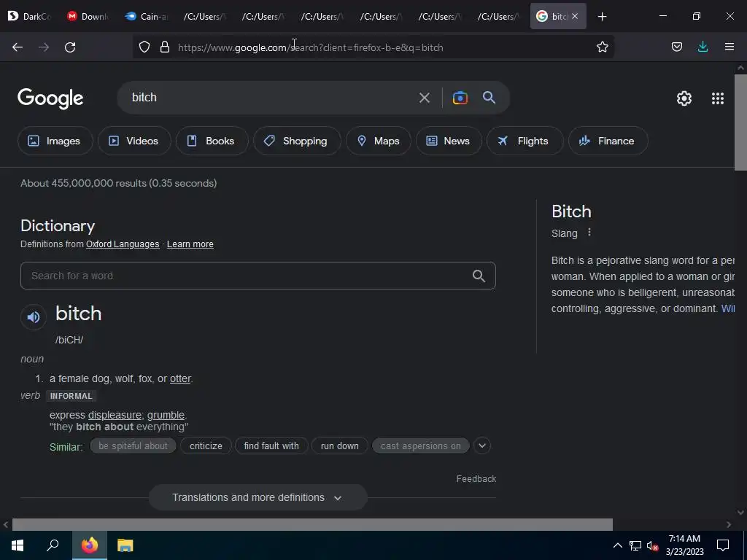Open Google quick settings gear
This screenshot has height=560, width=747.
(684, 98)
